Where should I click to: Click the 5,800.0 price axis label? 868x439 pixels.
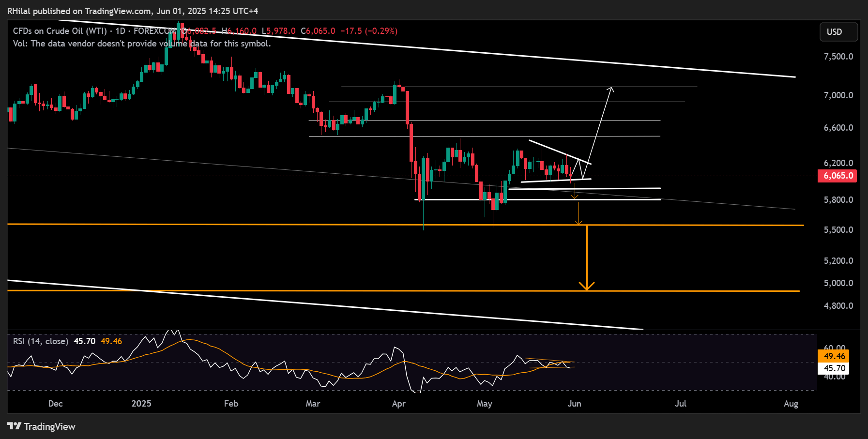838,200
